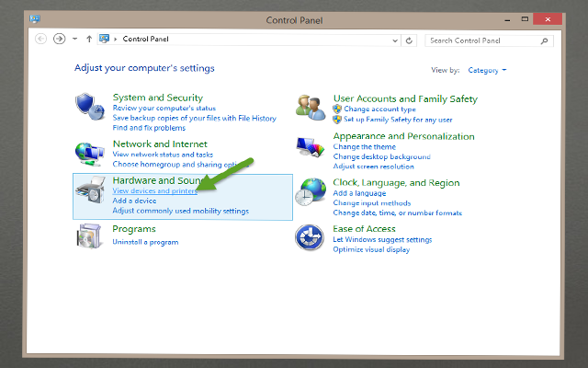Click the Network and Internet globe icon
This screenshot has height=368, width=588.
(x=89, y=154)
